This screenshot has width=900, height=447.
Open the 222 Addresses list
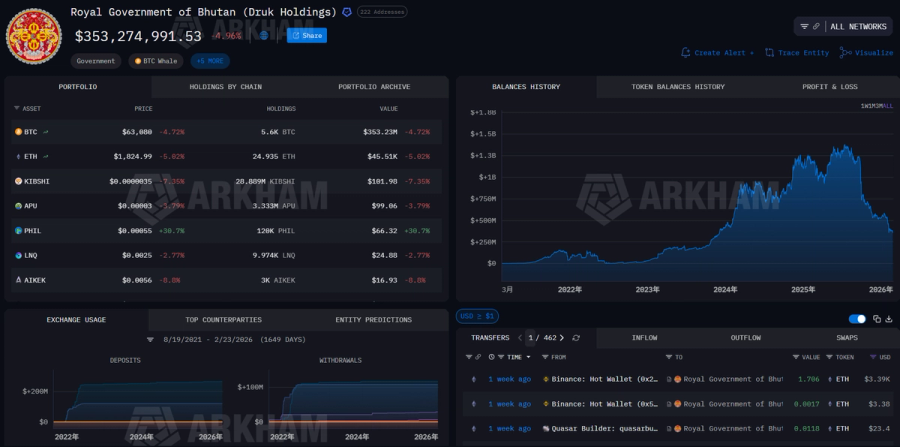[382, 11]
